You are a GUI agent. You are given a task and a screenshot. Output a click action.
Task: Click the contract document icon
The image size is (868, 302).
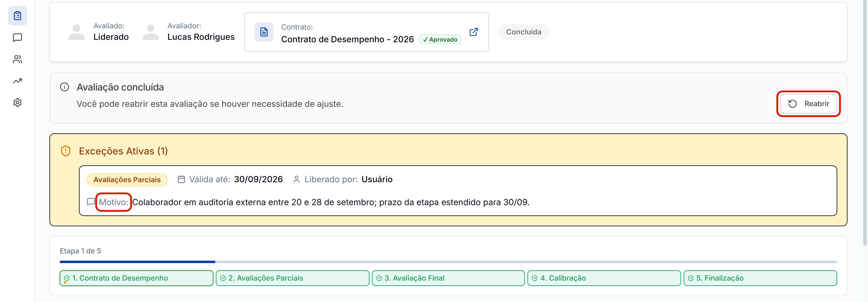pyautogui.click(x=264, y=32)
